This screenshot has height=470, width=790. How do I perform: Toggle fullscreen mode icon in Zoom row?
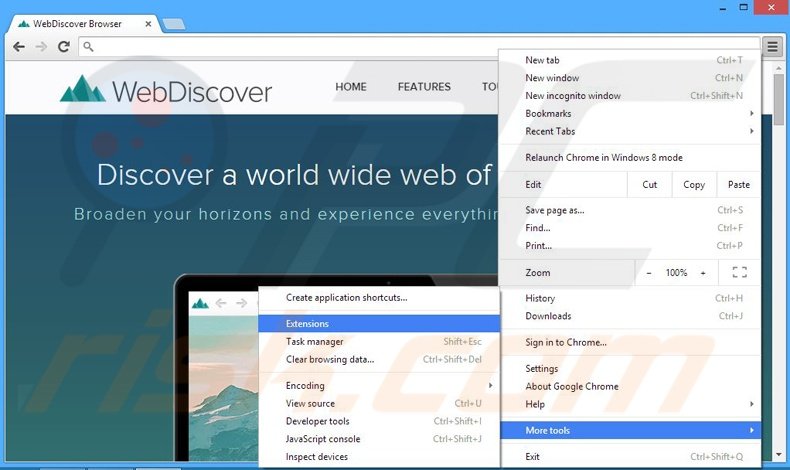(x=739, y=273)
